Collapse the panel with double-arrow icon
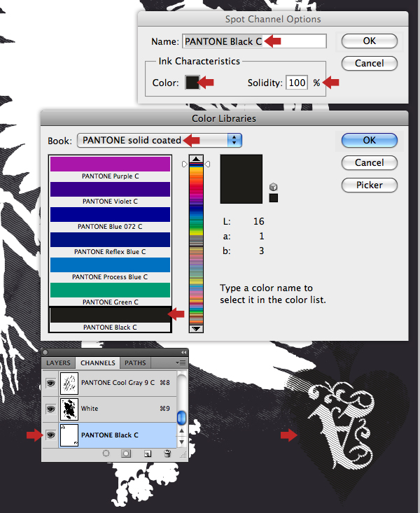This screenshot has height=513, width=420. click(183, 352)
